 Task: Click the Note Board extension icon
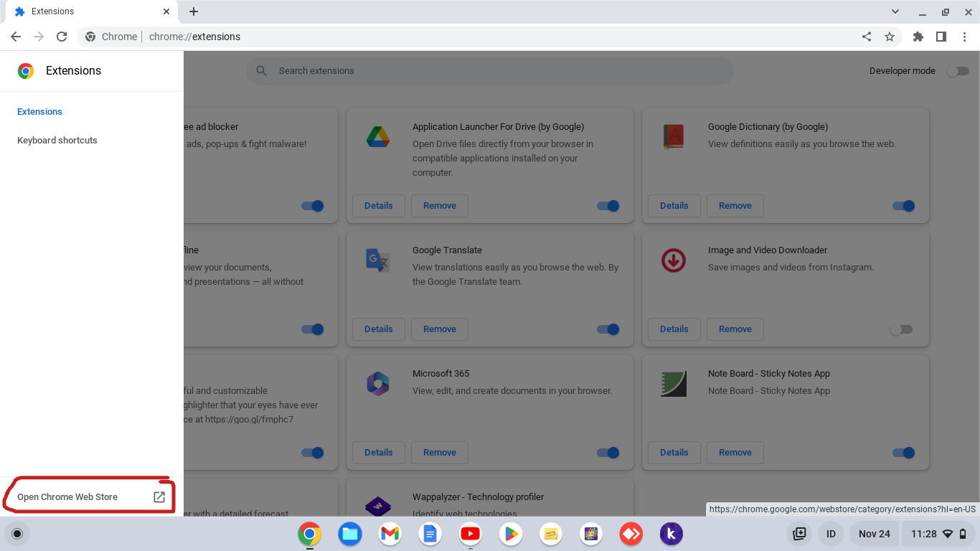click(674, 384)
